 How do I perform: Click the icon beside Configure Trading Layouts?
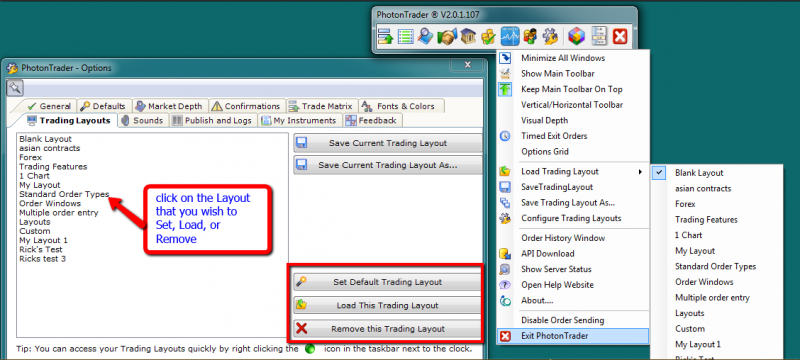point(505,218)
